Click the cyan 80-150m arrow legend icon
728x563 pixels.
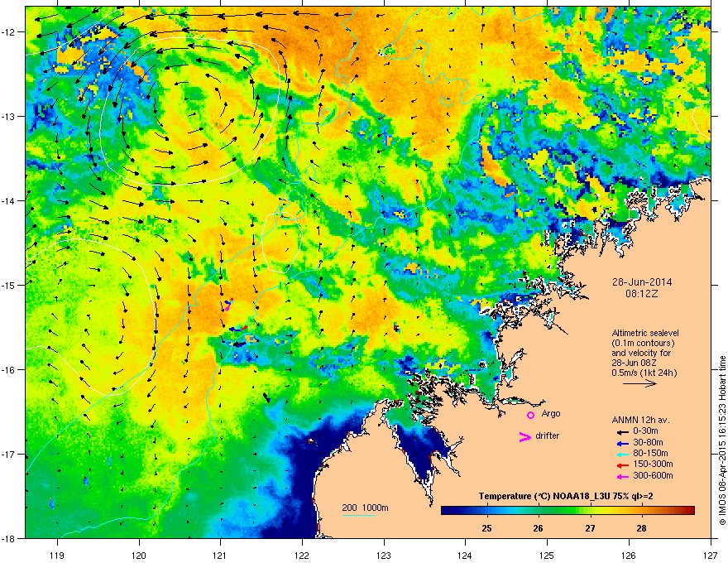623,454
